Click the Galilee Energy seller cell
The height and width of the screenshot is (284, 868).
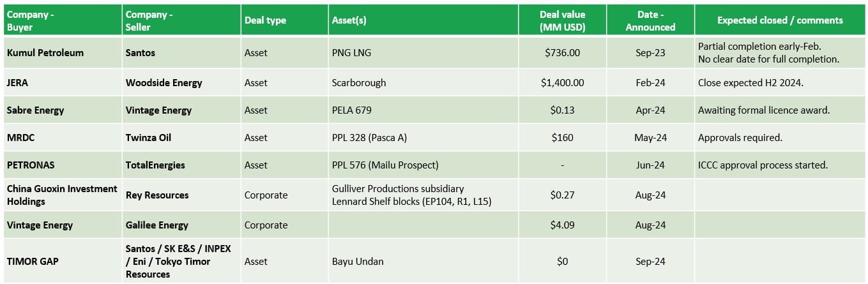157,225
